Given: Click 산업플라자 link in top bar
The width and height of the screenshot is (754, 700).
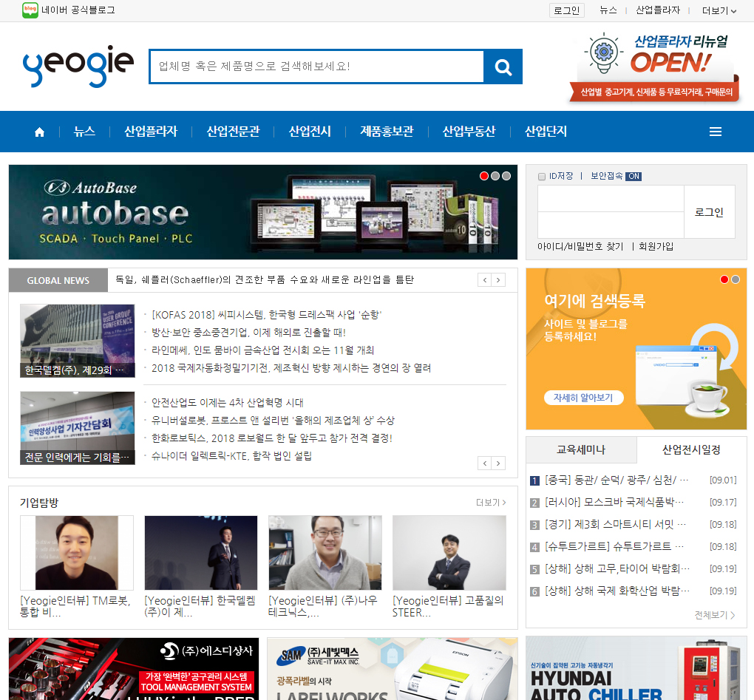Looking at the screenshot, I should tap(658, 10).
